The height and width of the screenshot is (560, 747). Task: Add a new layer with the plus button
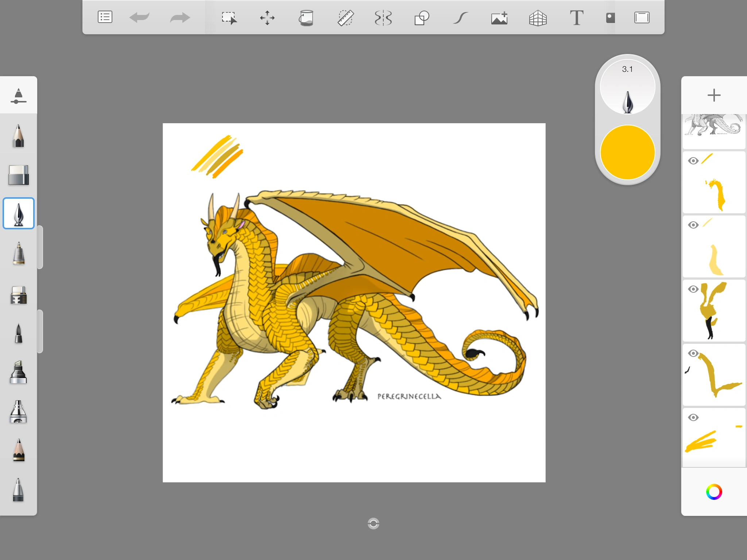coord(714,96)
